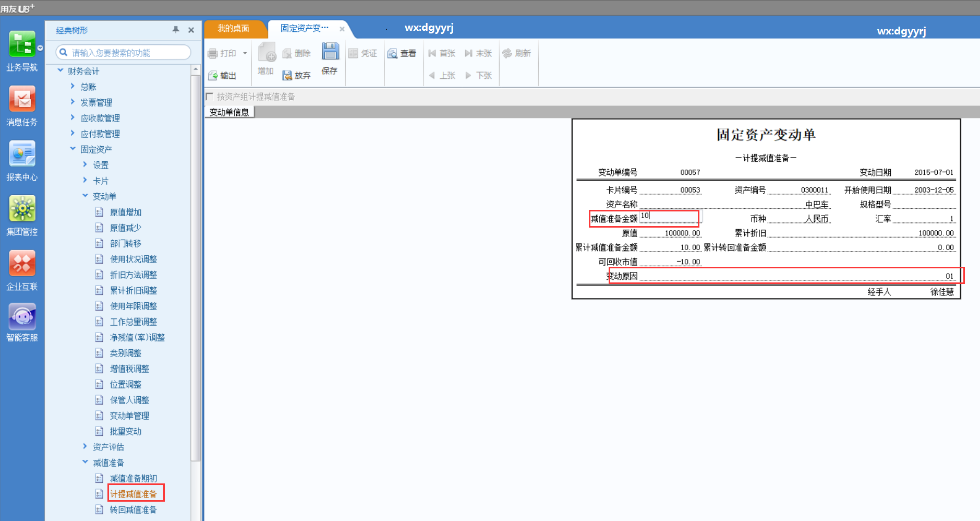This screenshot has width=980, height=521.
Task: Click the function search input field
Action: [x=123, y=52]
